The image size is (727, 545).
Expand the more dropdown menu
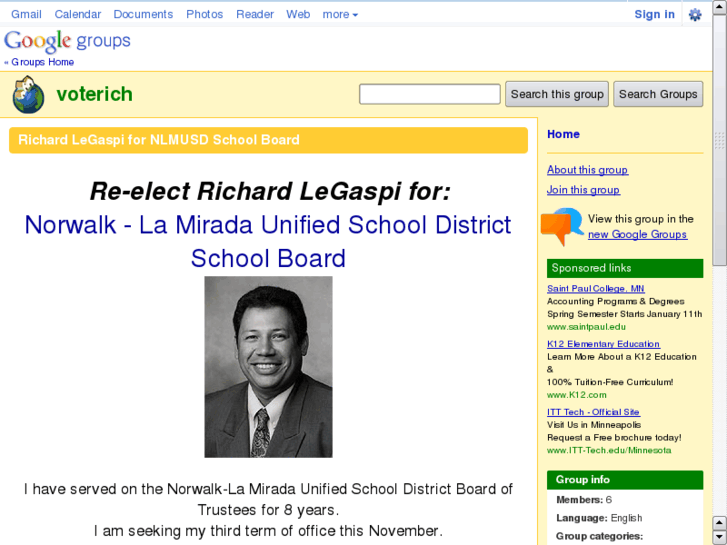340,14
